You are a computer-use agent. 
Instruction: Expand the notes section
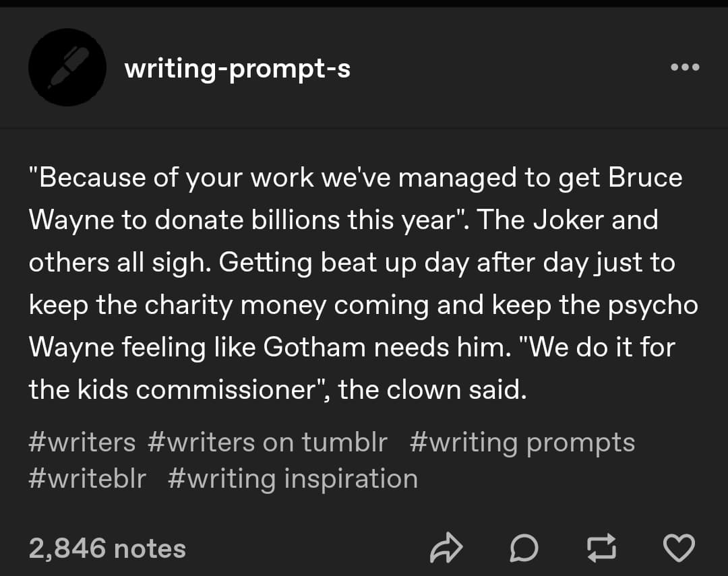click(107, 548)
